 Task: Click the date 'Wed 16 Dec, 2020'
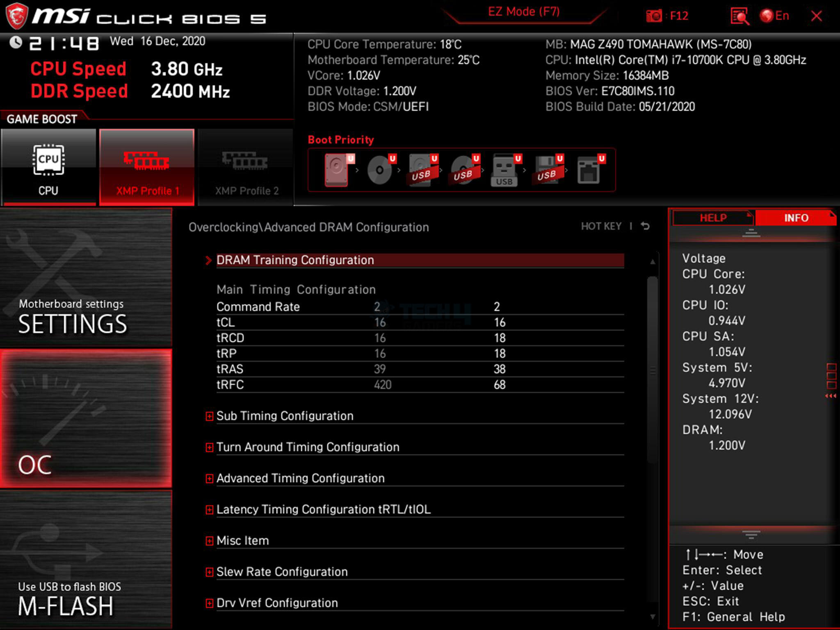point(157,41)
